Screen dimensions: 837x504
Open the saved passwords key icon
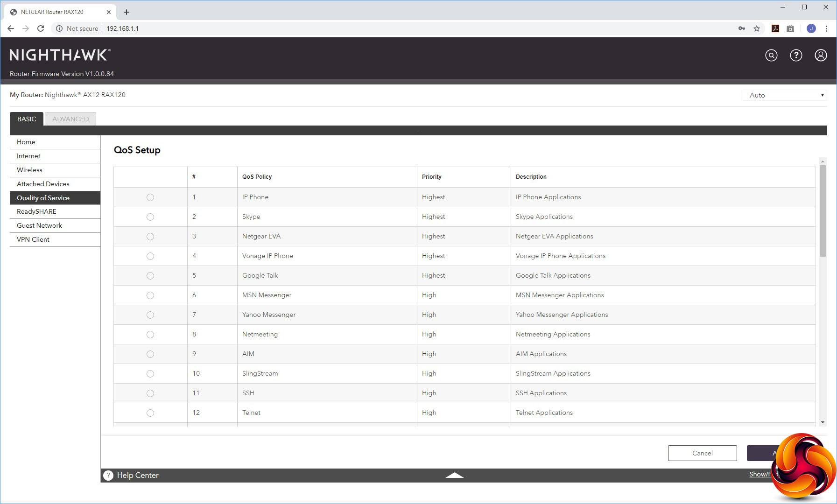[x=742, y=28]
